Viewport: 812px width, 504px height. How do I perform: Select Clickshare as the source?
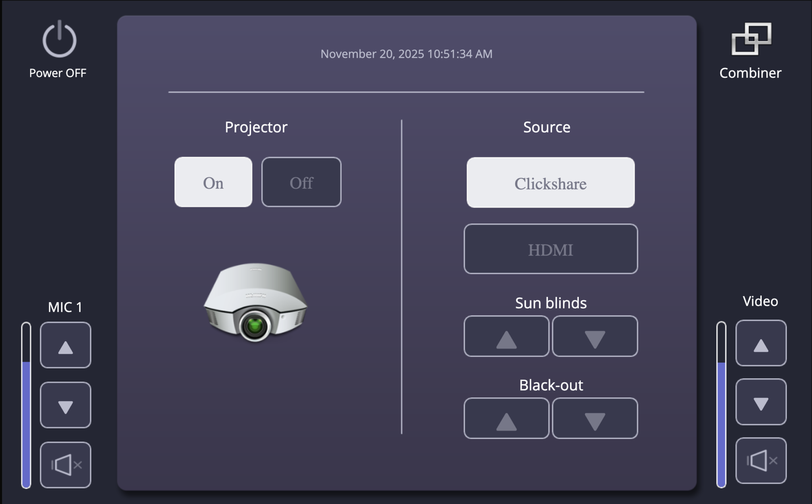(x=550, y=183)
